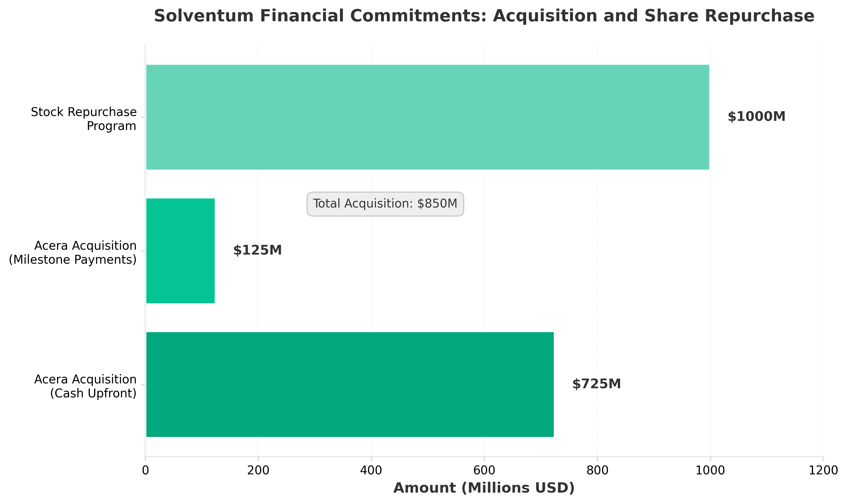Click the 1200 tick label on the x-axis
847x504 pixels.
pyautogui.click(x=823, y=470)
